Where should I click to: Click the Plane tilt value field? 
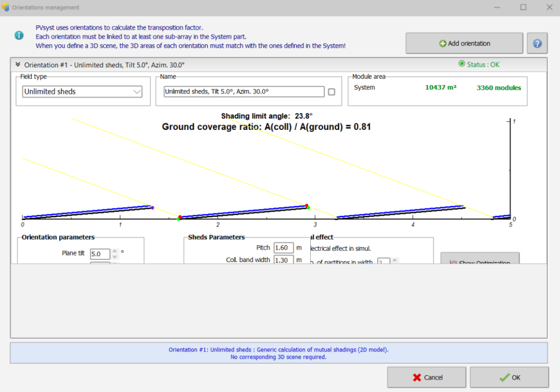[x=100, y=254]
